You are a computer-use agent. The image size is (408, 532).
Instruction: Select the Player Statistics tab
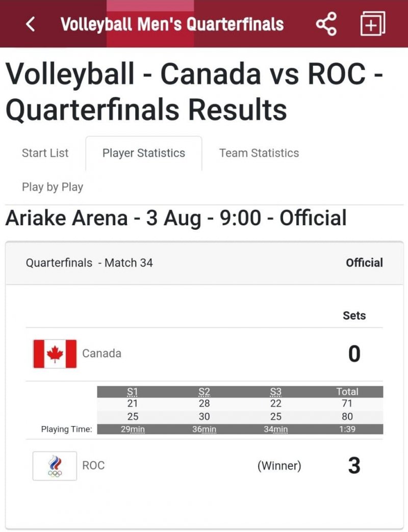(x=144, y=153)
